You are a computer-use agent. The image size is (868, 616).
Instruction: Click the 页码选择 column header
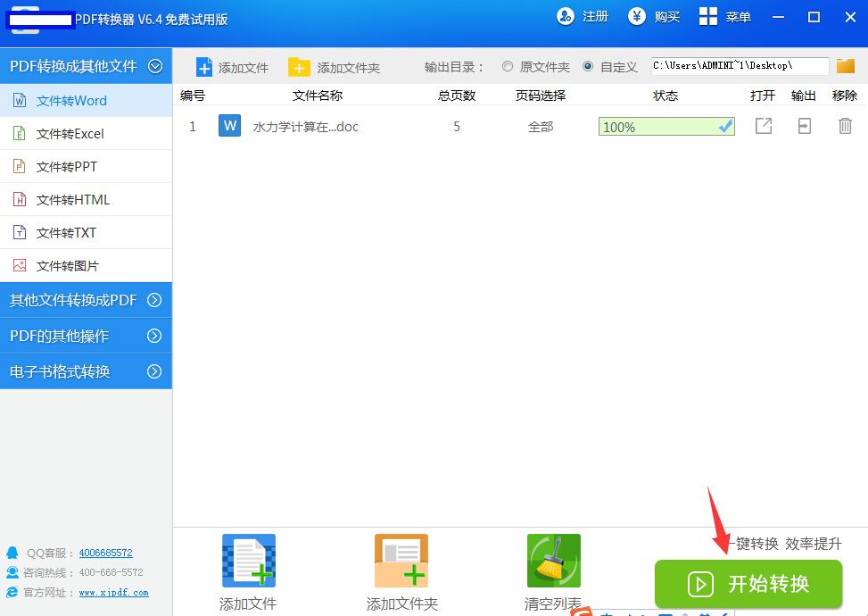(541, 96)
